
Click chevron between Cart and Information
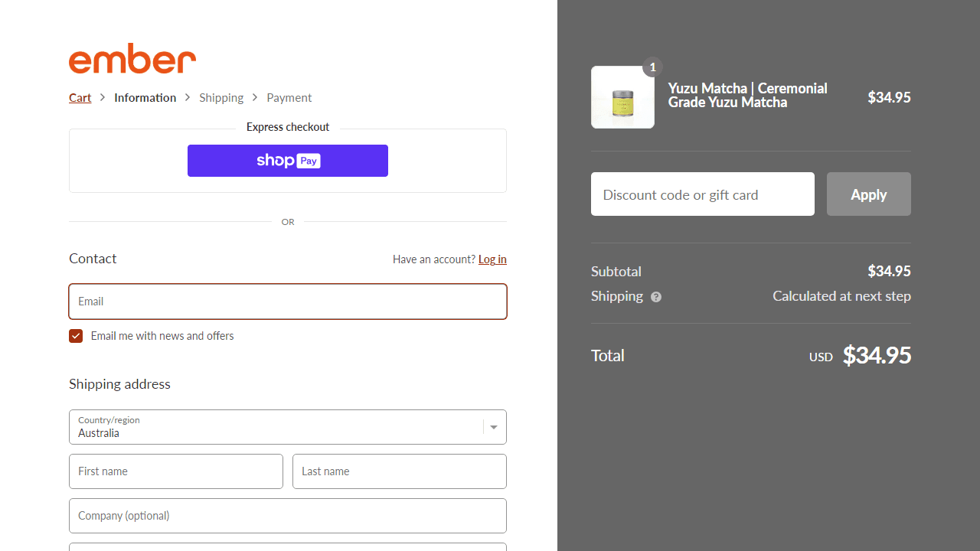tap(103, 98)
